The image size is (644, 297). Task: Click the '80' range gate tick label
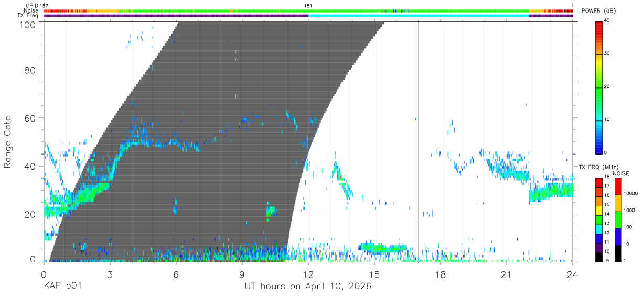[31, 70]
